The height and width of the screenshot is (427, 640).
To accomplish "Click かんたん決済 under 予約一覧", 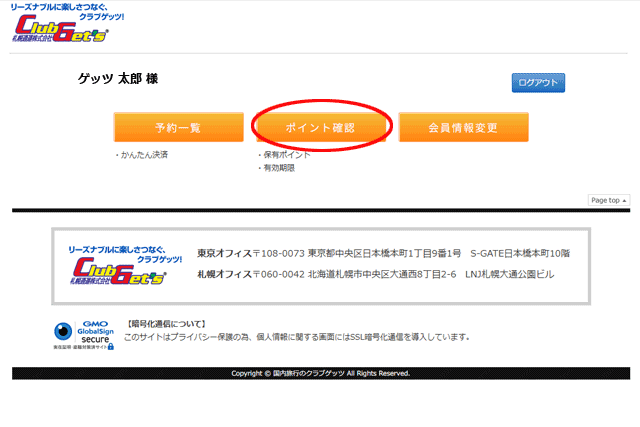I will pos(143,155).
